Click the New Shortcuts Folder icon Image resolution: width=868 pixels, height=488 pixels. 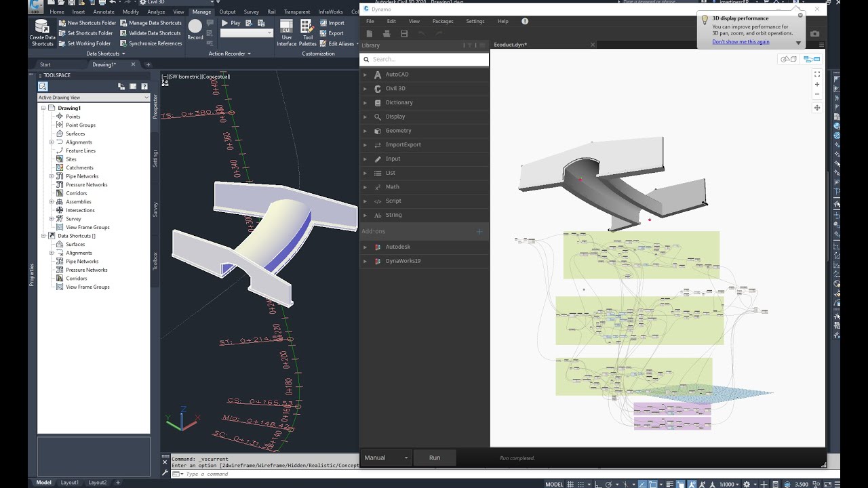point(62,23)
